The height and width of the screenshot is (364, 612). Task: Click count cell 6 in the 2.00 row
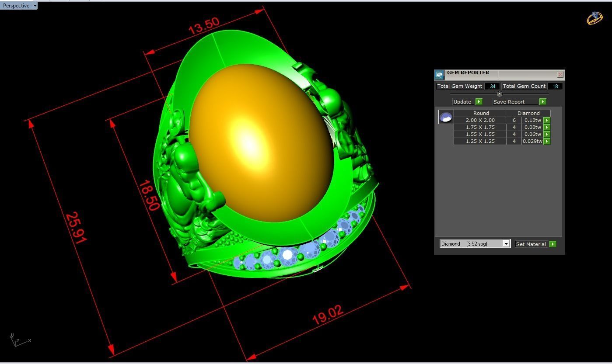click(x=514, y=120)
